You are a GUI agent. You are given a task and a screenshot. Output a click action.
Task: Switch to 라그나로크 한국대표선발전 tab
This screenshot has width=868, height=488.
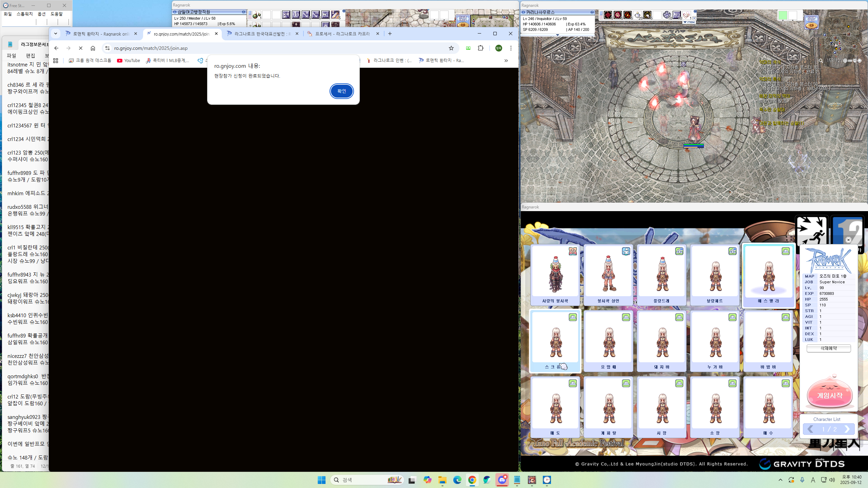262,34
